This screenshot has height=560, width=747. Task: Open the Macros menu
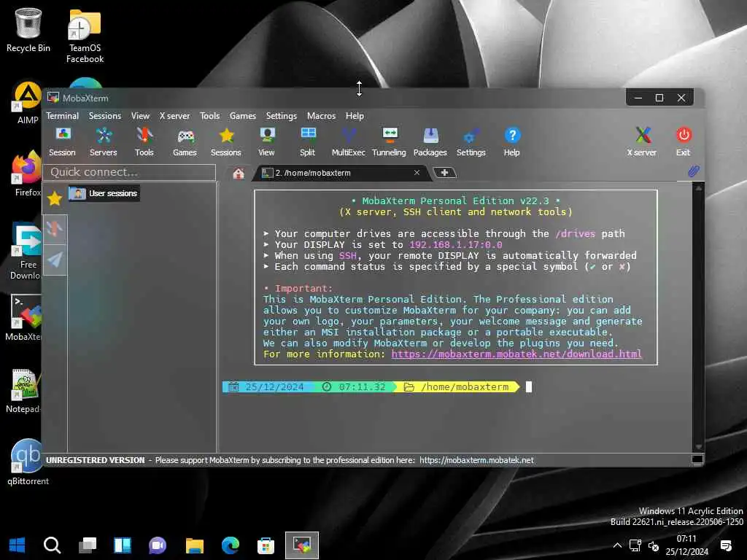tap(322, 116)
